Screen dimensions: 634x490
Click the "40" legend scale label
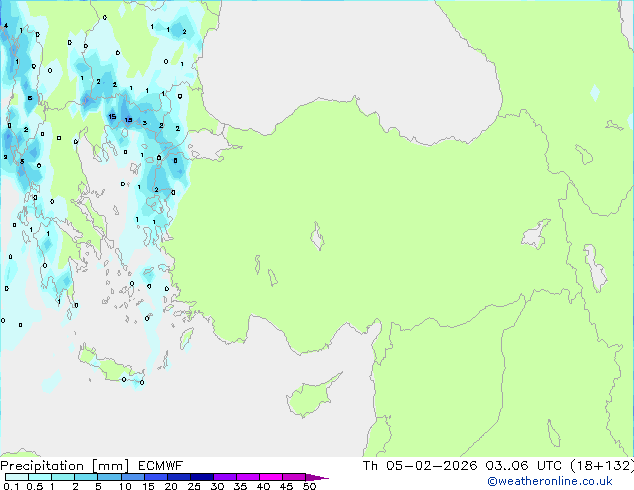coord(263,486)
